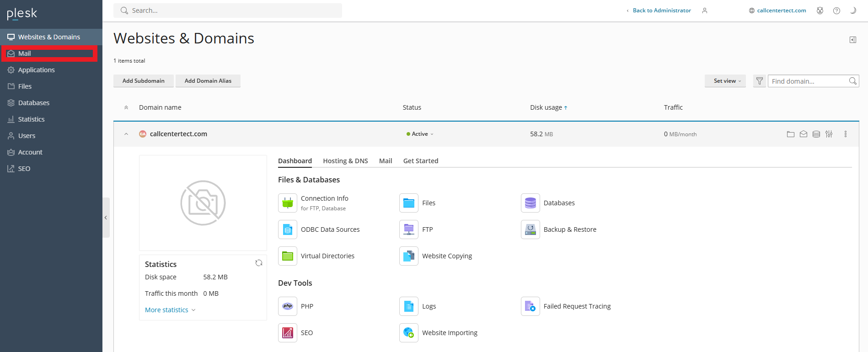Follow the Back to Administrator link

tap(661, 11)
